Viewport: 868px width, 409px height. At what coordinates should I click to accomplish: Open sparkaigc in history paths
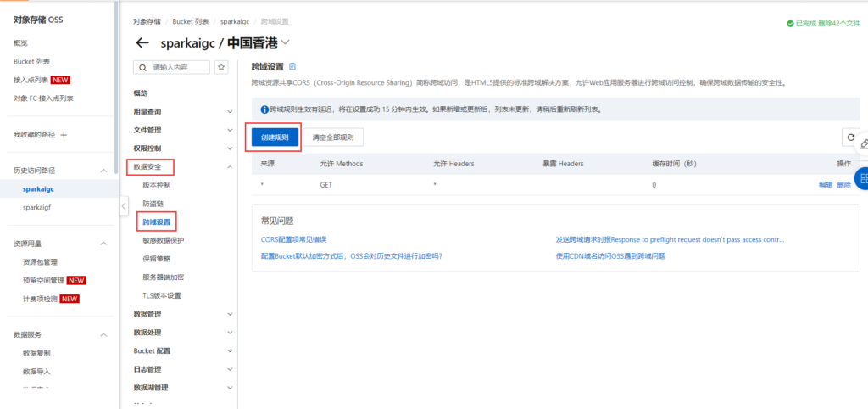[38, 189]
